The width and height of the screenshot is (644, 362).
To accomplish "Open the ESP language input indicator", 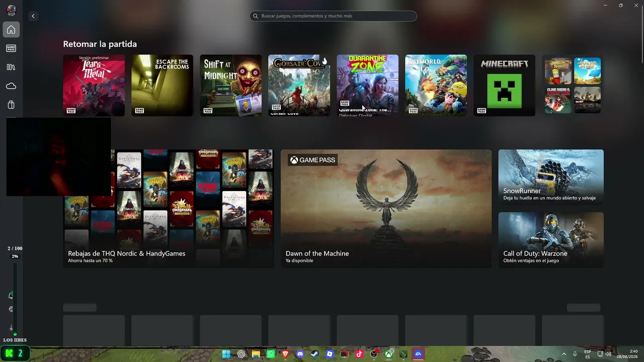I will pyautogui.click(x=588, y=354).
